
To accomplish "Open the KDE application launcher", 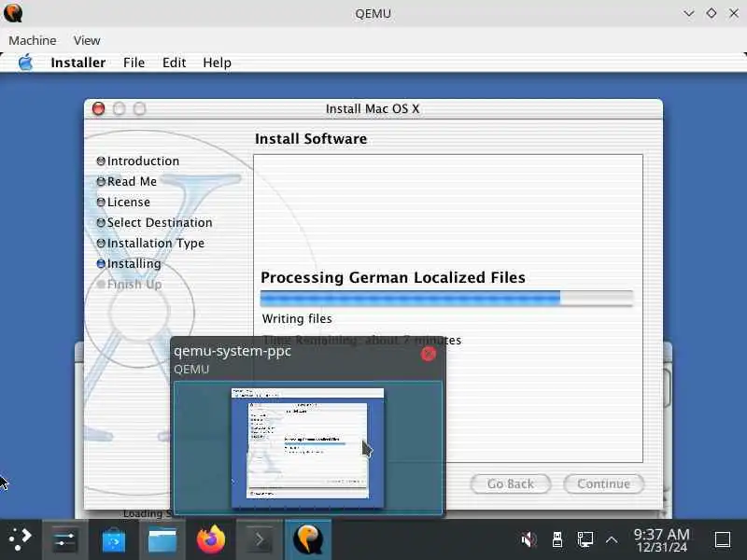I will click(20, 539).
